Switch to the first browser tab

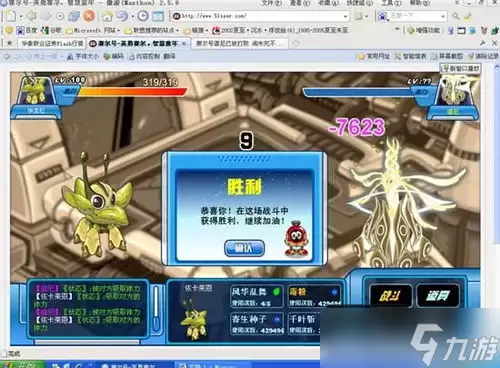pos(52,43)
